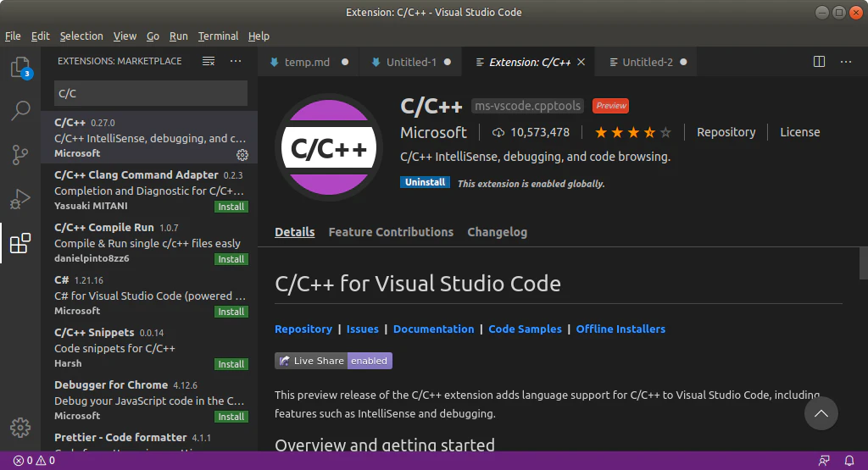Open editor more actions ellipsis
Viewport: 868px width, 470px height.
pyautogui.click(x=846, y=61)
